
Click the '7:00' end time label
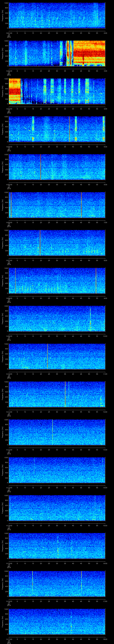105,223
